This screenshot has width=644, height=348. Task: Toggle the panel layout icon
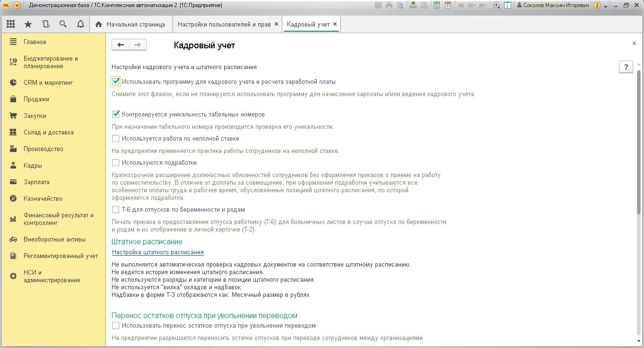pyautogui.click(x=507, y=5)
